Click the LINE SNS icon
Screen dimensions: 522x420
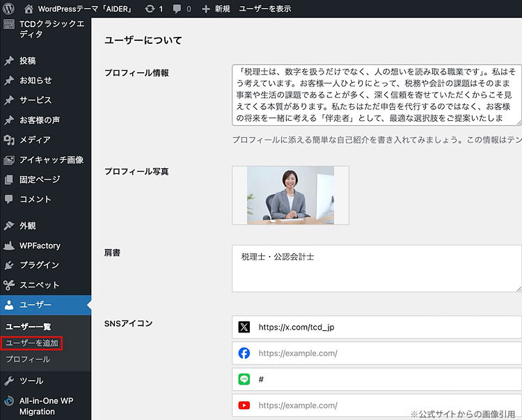click(x=244, y=379)
